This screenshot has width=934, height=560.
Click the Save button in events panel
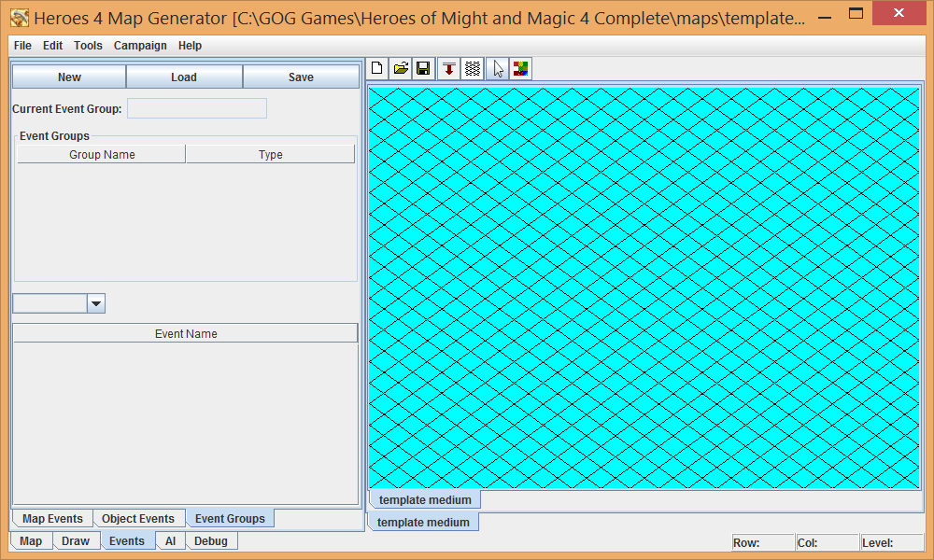(x=301, y=77)
